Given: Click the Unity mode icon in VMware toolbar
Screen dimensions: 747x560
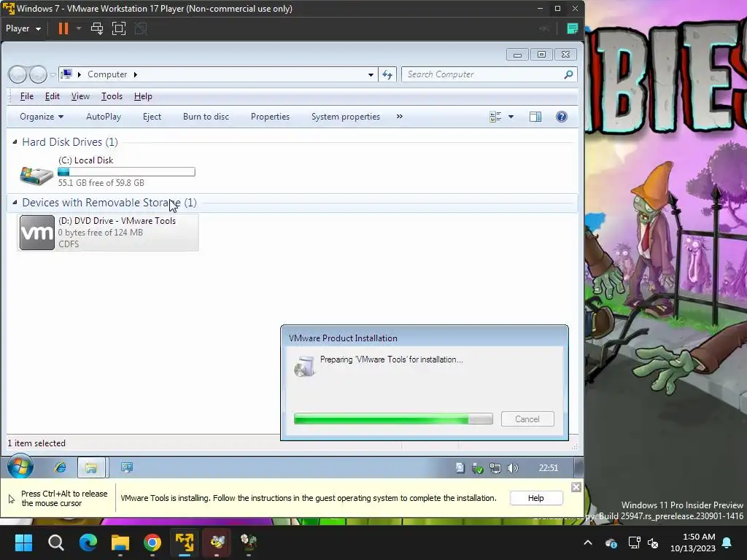Looking at the screenshot, I should pos(141,28).
